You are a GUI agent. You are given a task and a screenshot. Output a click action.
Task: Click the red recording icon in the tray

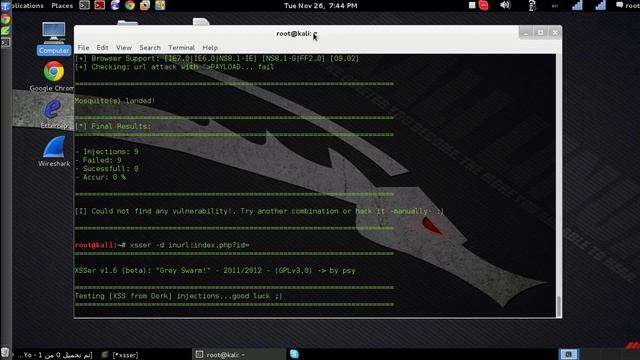[484, 5]
